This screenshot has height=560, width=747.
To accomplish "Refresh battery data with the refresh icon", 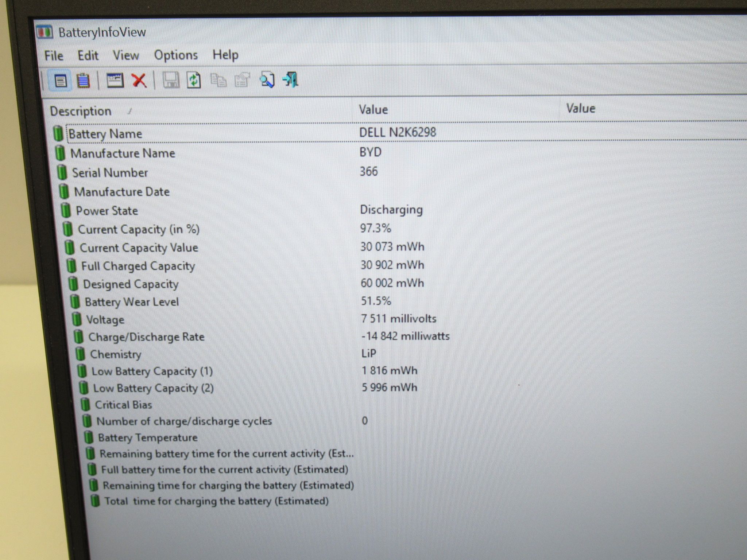I will [x=194, y=80].
